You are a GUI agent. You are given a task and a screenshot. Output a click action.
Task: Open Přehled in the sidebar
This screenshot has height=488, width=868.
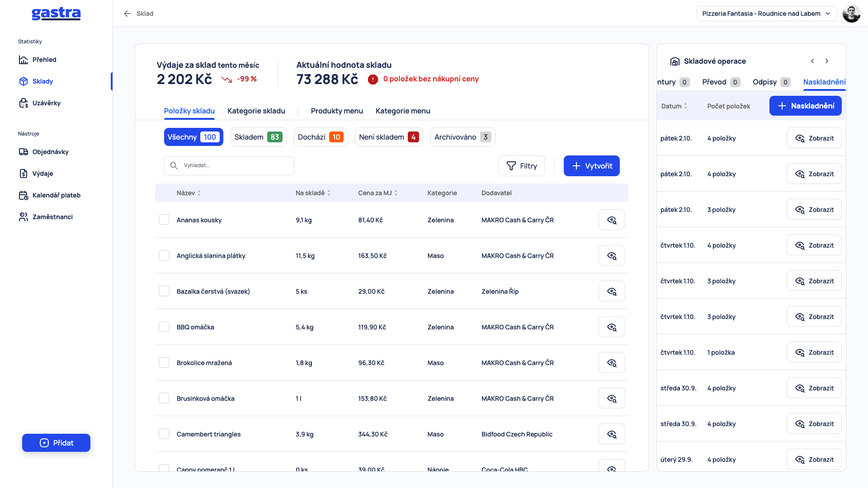coord(38,60)
